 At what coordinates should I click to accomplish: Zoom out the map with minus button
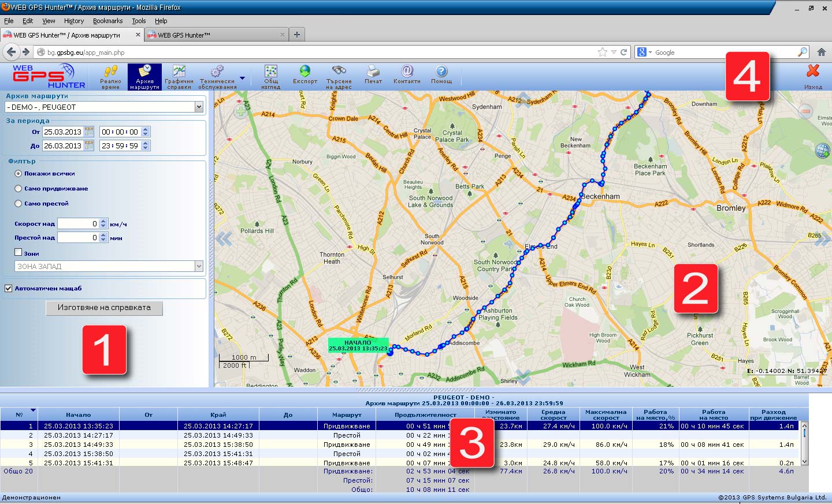tap(806, 111)
